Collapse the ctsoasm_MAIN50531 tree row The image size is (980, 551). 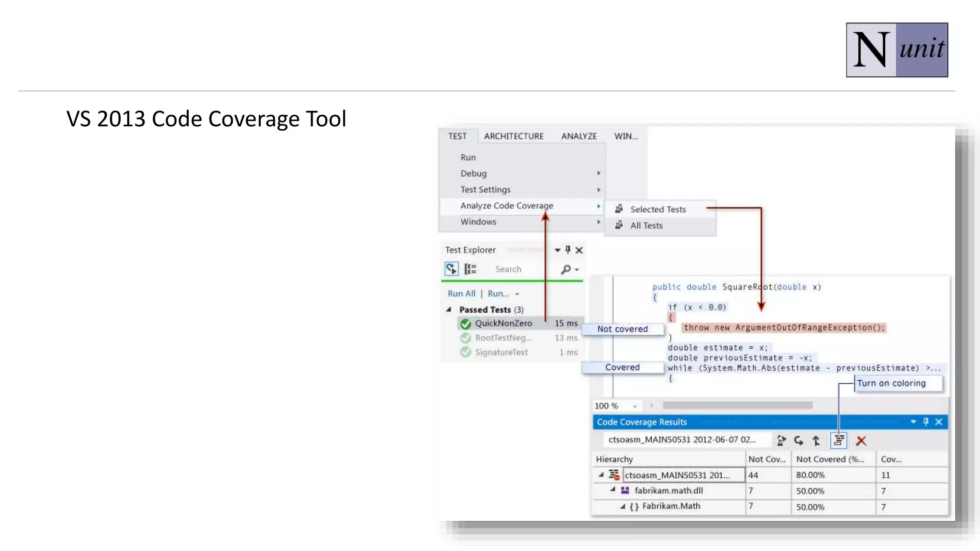click(601, 475)
